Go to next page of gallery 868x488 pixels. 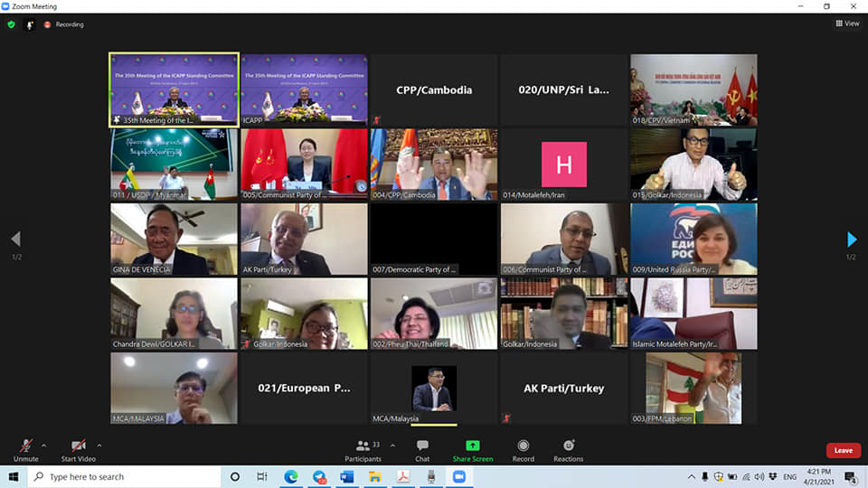(x=852, y=239)
